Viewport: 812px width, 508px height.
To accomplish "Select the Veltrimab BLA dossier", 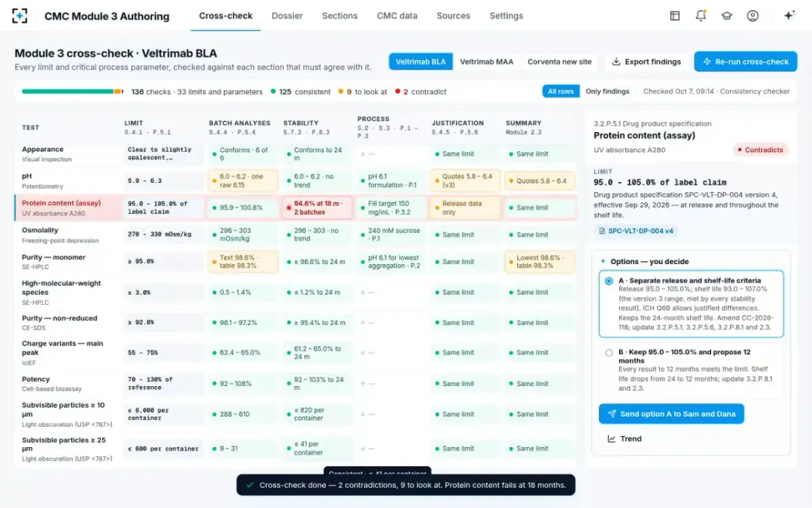I will [421, 62].
